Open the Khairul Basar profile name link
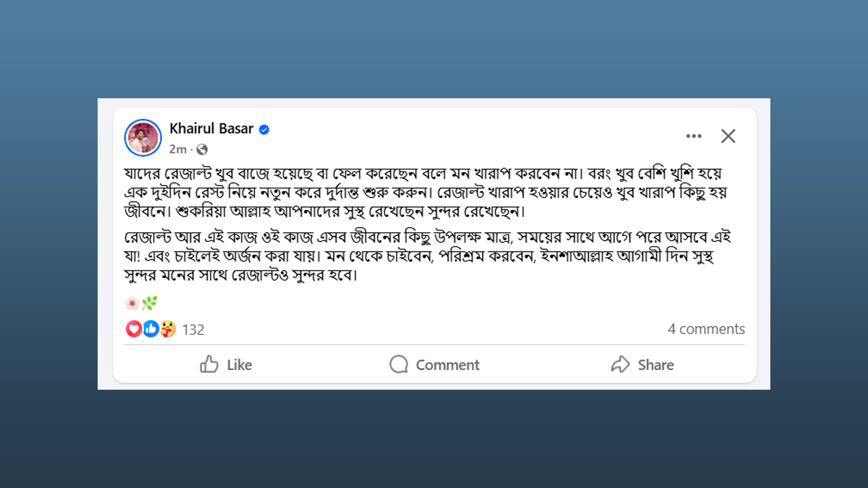868x488 pixels. point(212,129)
